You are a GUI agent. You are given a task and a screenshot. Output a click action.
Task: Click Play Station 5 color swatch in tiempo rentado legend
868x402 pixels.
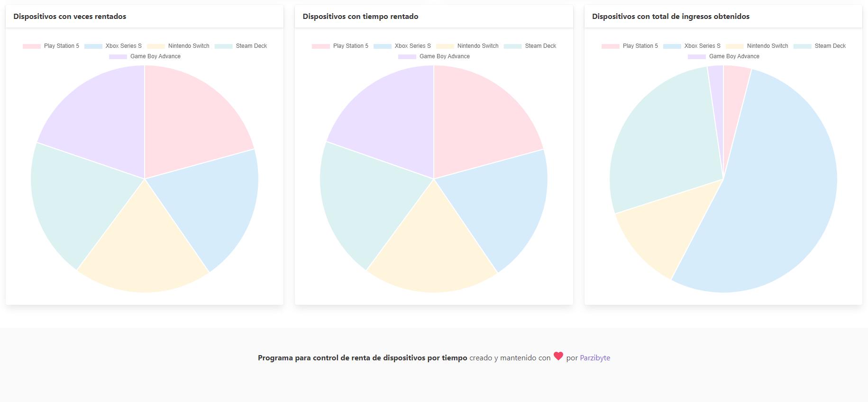tap(320, 46)
